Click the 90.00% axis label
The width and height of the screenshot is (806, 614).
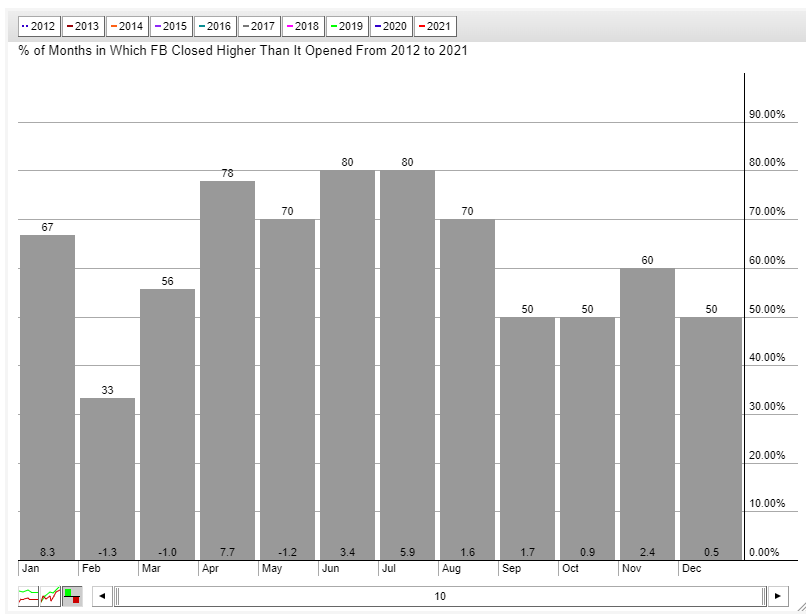(767, 114)
